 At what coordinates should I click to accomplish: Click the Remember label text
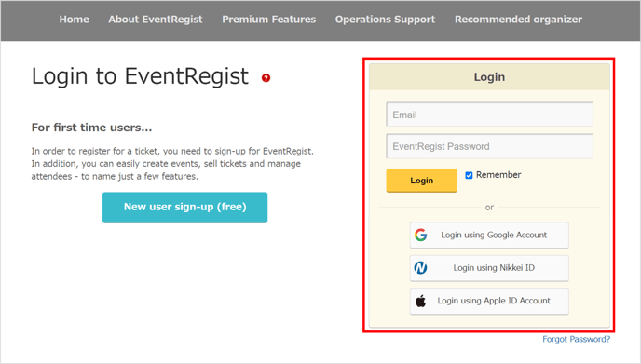click(498, 175)
